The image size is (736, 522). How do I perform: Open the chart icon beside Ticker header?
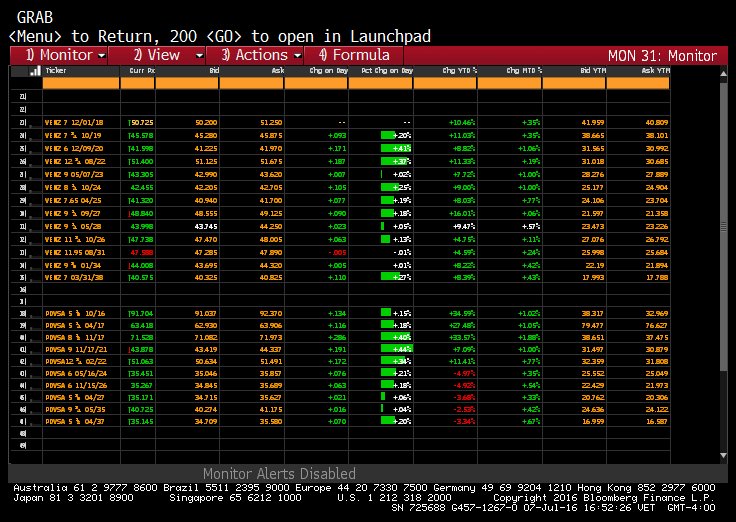point(35,71)
